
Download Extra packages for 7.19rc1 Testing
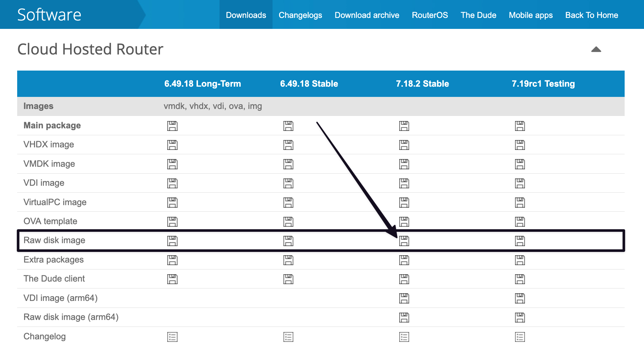pyautogui.click(x=520, y=260)
